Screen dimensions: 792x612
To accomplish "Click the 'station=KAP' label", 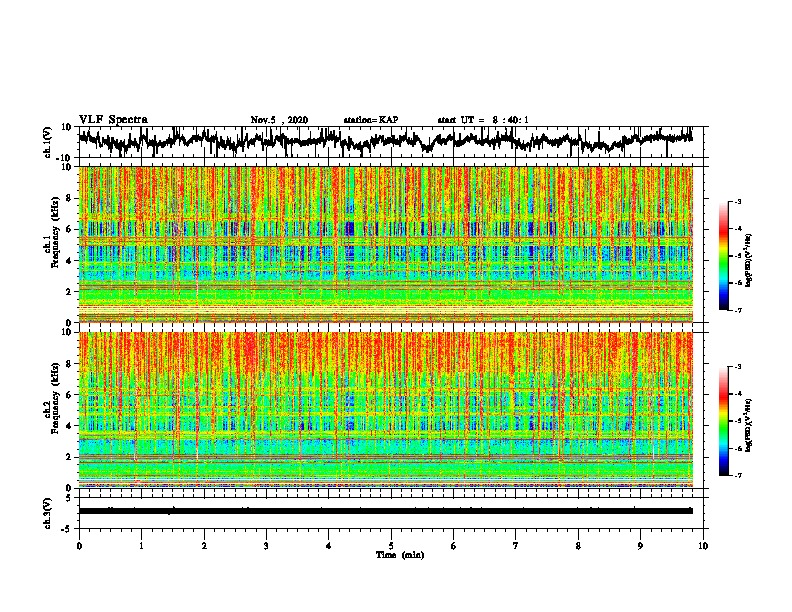I will coord(371,120).
